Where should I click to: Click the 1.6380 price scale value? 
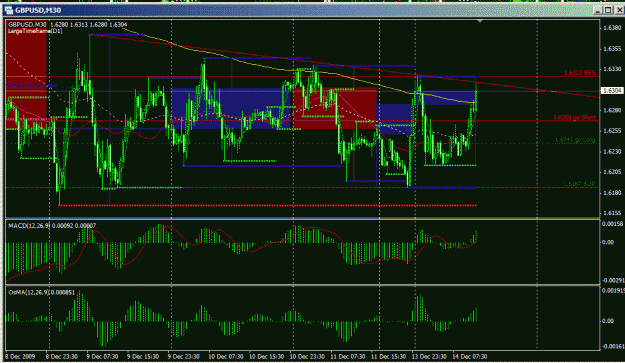(612, 28)
